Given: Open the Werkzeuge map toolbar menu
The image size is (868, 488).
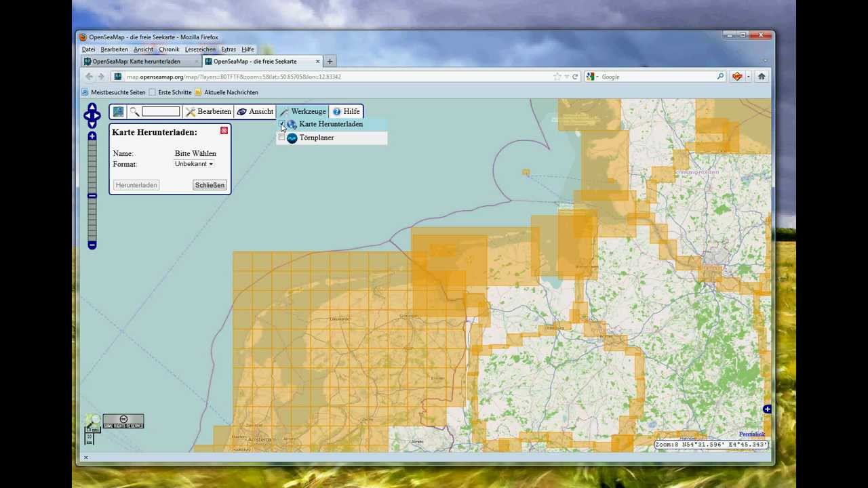Looking at the screenshot, I should pos(302,111).
